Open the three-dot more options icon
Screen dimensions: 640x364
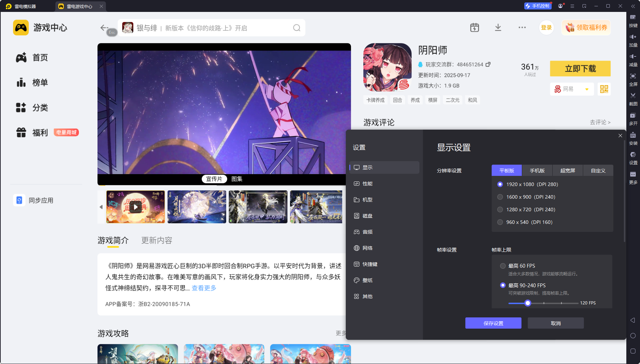tap(522, 27)
